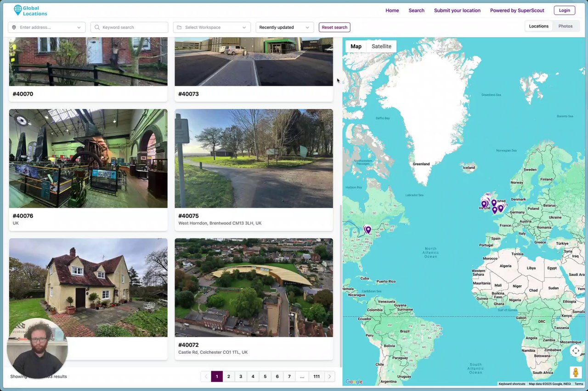Click the results list scrollbar
Viewport: 588px width, 391px height.
(x=340, y=285)
